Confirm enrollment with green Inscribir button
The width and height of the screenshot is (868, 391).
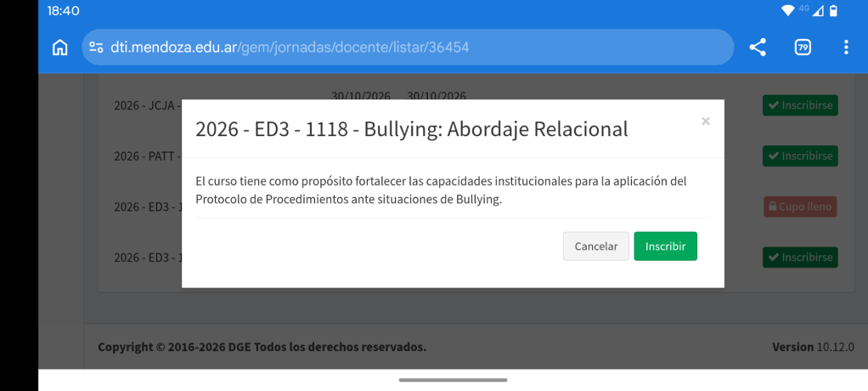click(665, 246)
